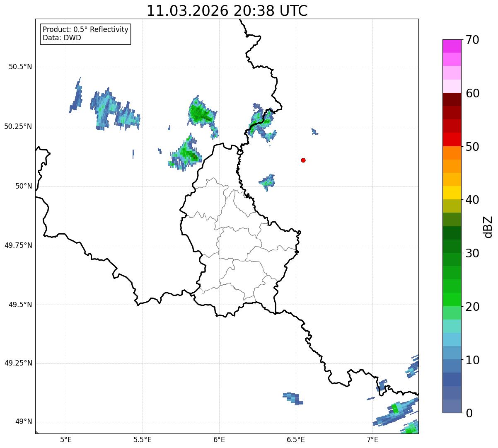Screen dimensions: 498x448
Task: Click the 50°N latitude label
Action: pyautogui.click(x=24, y=186)
